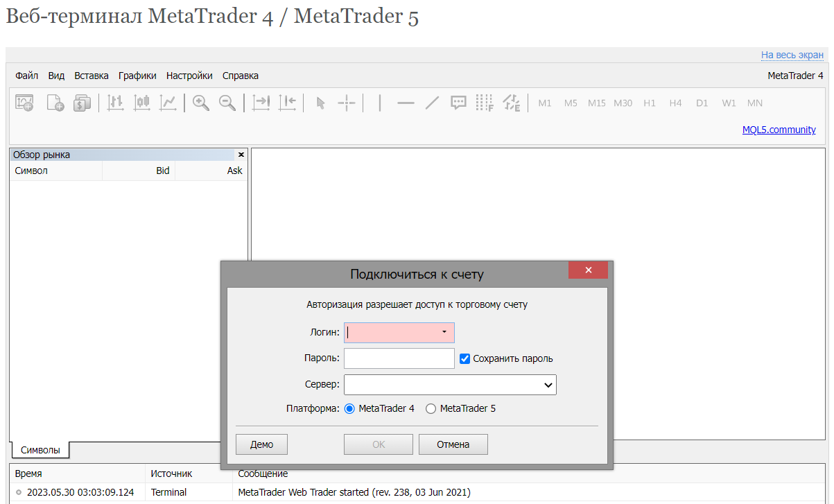
Task: Select the 'MetaTrader Web Trader started' log message
Action: 354,492
